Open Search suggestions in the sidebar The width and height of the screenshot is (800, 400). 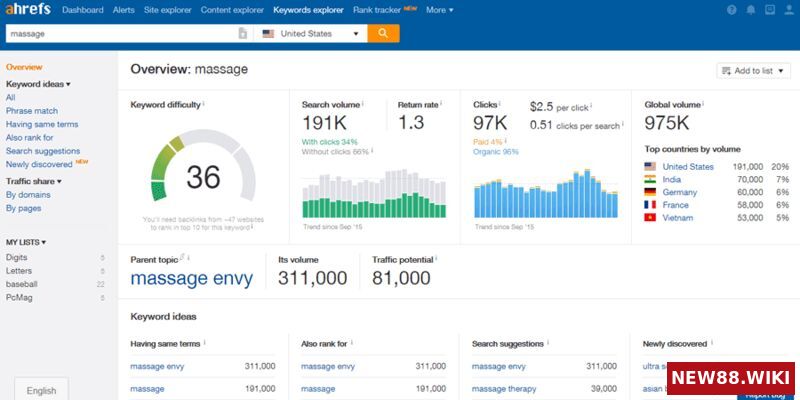43,151
